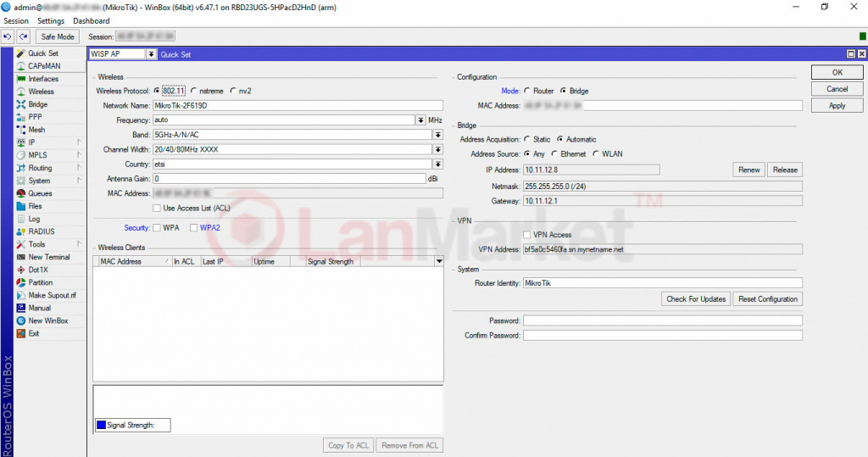The image size is (868, 457).
Task: Launch New Terminal from sidebar icon
Action: 21,257
